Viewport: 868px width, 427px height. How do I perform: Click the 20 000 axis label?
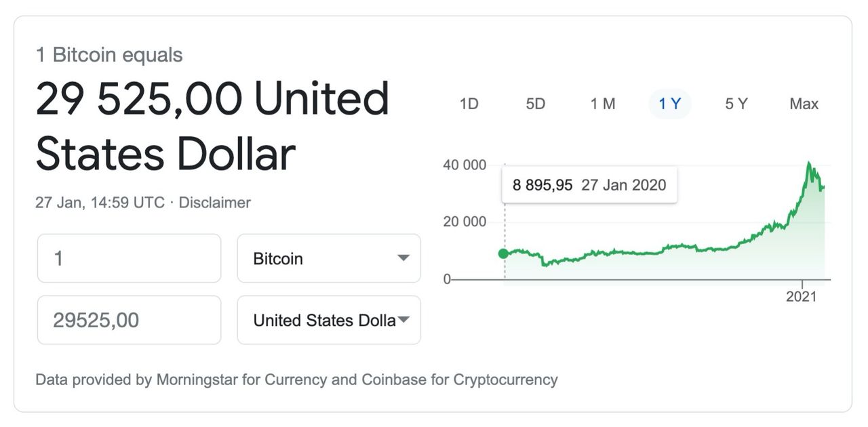464,222
